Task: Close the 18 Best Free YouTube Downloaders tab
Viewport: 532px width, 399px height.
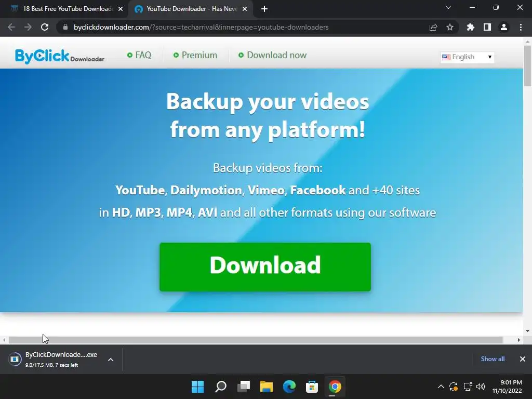Action: pos(121,9)
